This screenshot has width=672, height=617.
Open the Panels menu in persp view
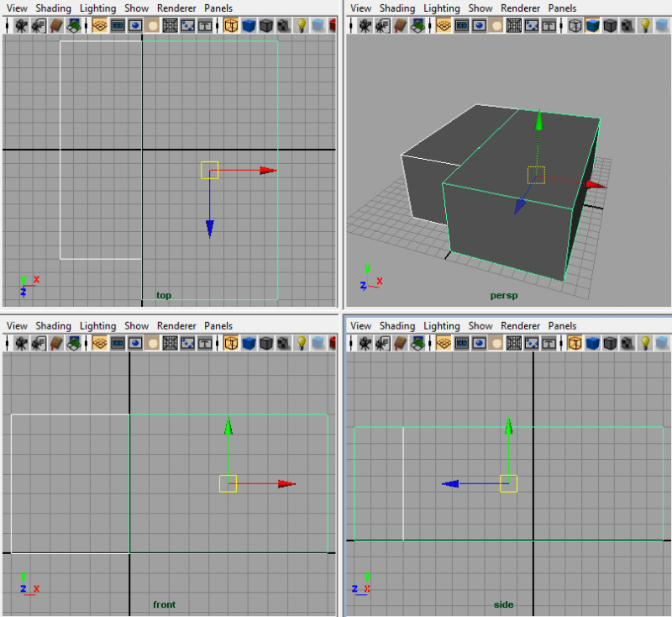(x=562, y=8)
